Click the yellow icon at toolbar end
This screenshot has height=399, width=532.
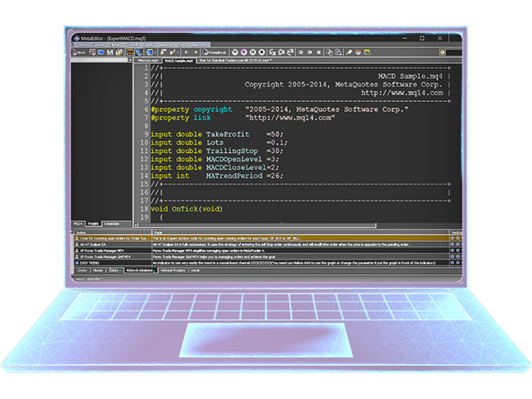(x=367, y=52)
